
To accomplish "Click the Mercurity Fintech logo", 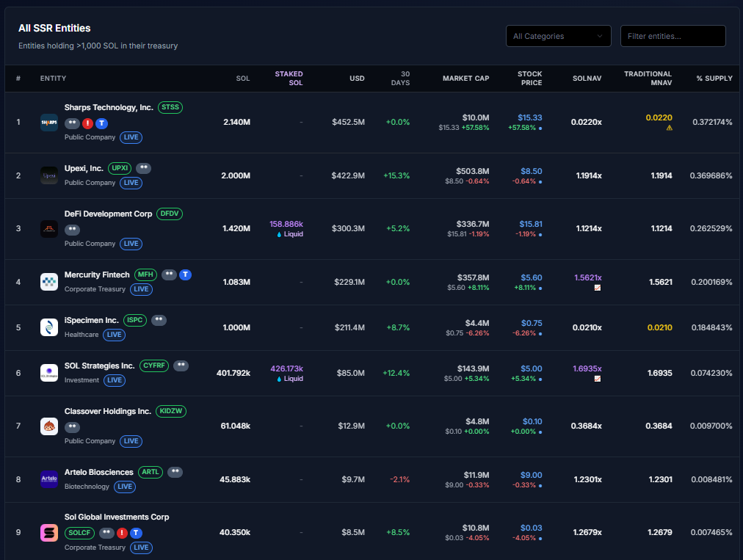I will tap(49, 282).
